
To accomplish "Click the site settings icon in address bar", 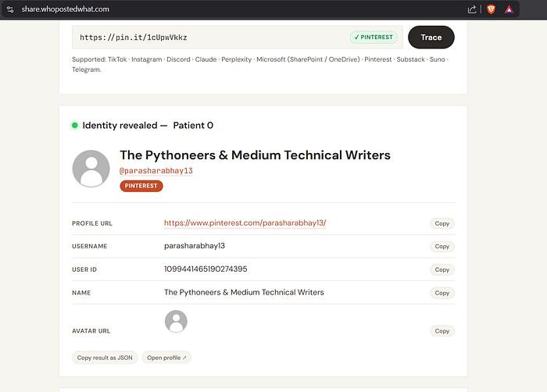I will click(10, 9).
